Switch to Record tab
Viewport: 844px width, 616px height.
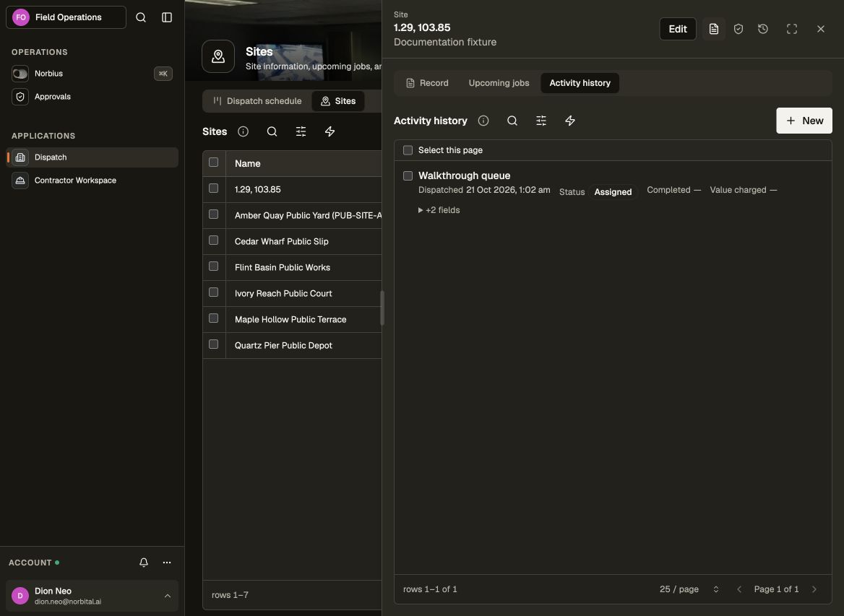point(427,83)
